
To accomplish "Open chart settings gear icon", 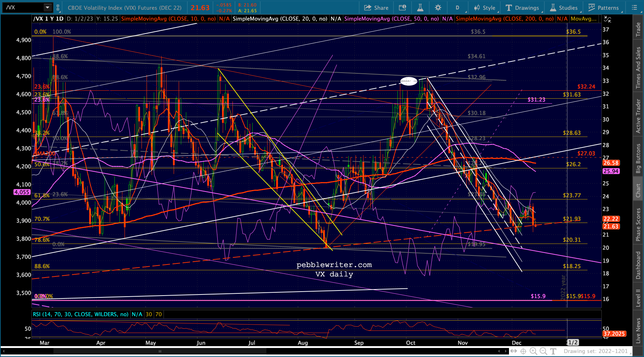I will (438, 8).
